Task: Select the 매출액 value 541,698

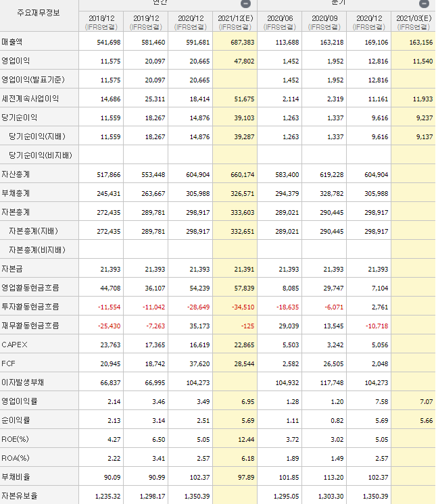Action: (109, 42)
